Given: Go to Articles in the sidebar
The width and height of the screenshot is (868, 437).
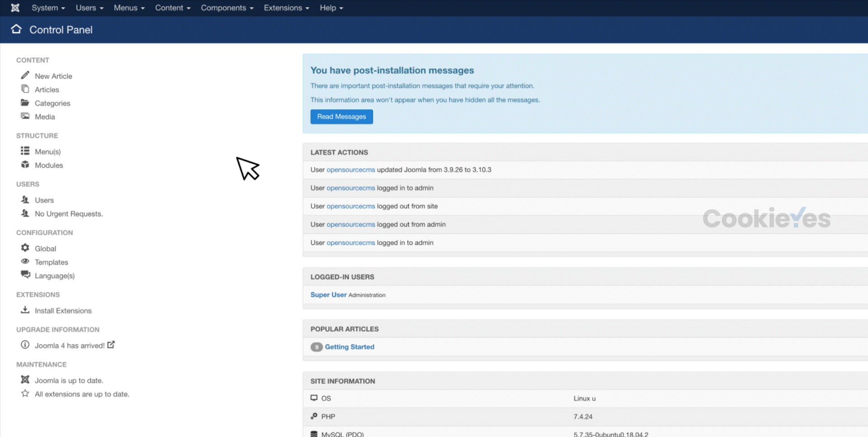Looking at the screenshot, I should click(x=47, y=90).
